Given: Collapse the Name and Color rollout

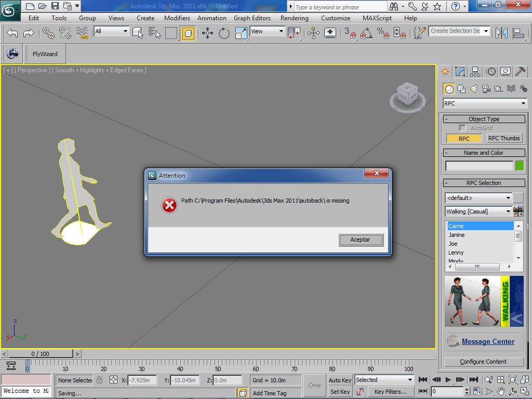Looking at the screenshot, I should pyautogui.click(x=484, y=153).
